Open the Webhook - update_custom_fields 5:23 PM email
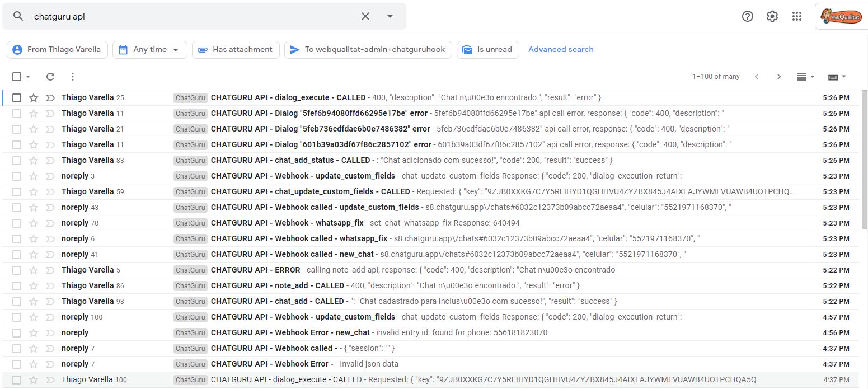The image size is (868, 389). pos(430,176)
